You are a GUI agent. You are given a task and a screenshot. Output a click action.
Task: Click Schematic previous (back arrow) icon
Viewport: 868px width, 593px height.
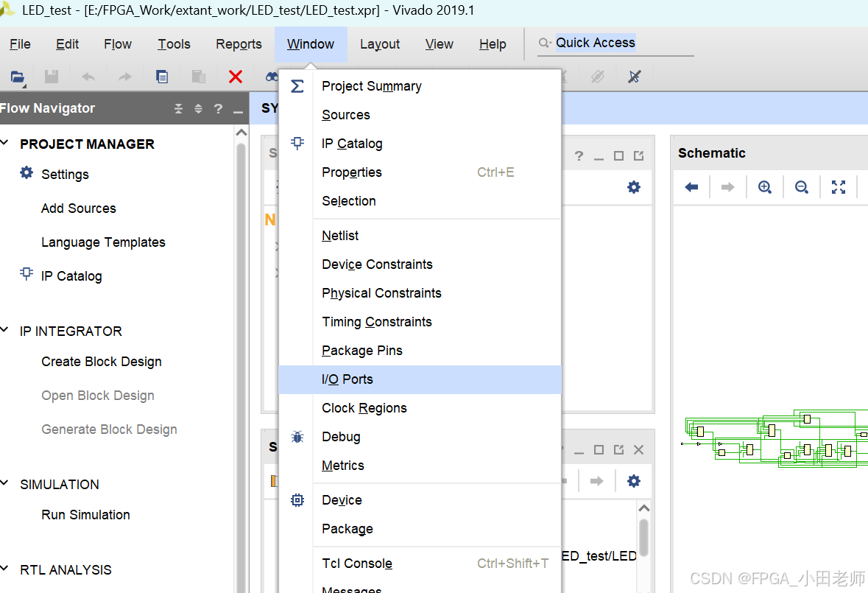click(691, 187)
